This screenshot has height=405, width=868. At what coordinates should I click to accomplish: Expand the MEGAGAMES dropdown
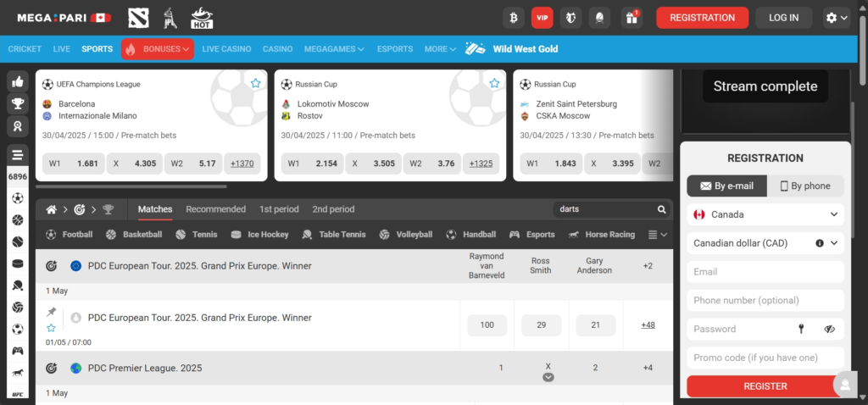[334, 48]
